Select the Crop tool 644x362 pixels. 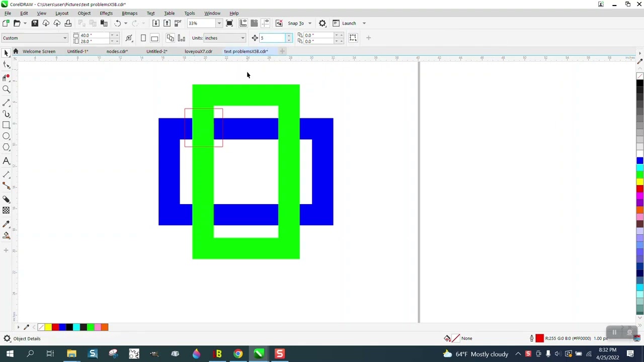pyautogui.click(x=6, y=77)
